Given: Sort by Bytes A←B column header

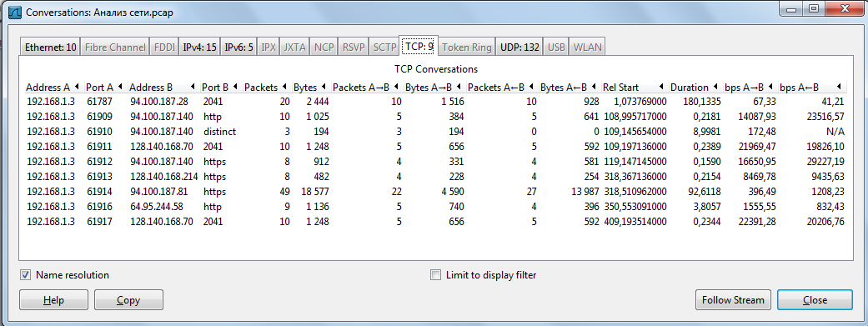Looking at the screenshot, I should pyautogui.click(x=569, y=88).
